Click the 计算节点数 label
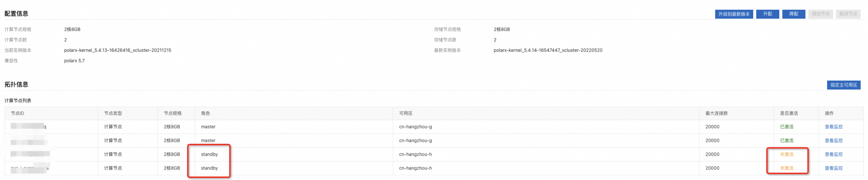This screenshot has height=180, width=868. [16, 40]
